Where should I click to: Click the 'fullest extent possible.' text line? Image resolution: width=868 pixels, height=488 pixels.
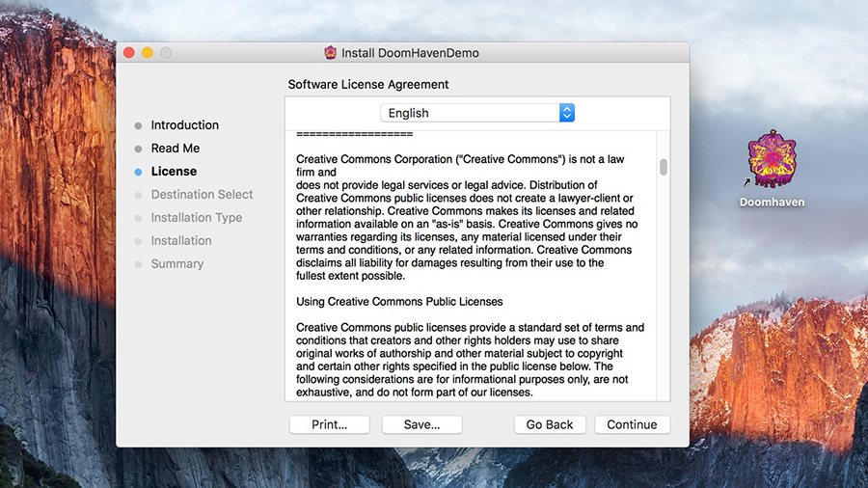coord(350,276)
